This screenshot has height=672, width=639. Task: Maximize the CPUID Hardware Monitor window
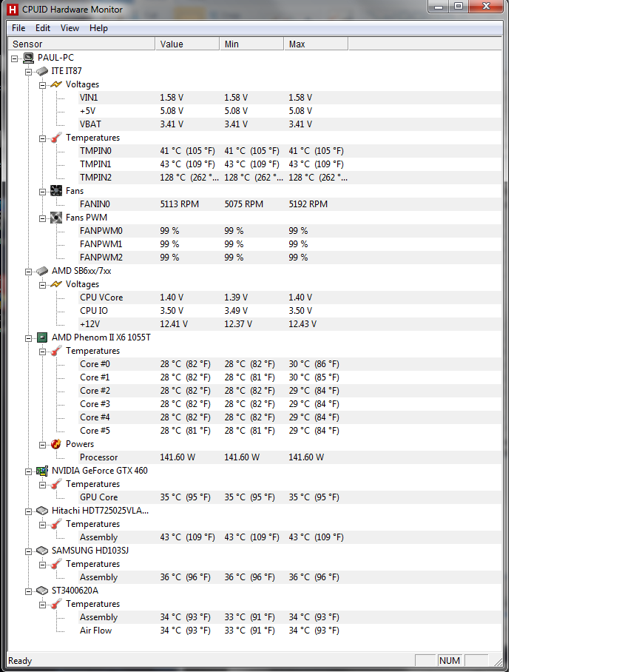pyautogui.click(x=459, y=7)
